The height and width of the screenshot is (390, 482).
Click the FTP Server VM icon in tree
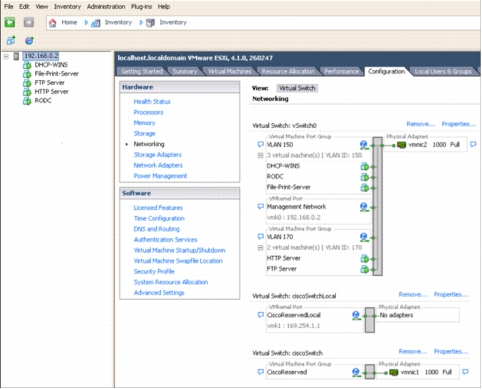tap(27, 83)
